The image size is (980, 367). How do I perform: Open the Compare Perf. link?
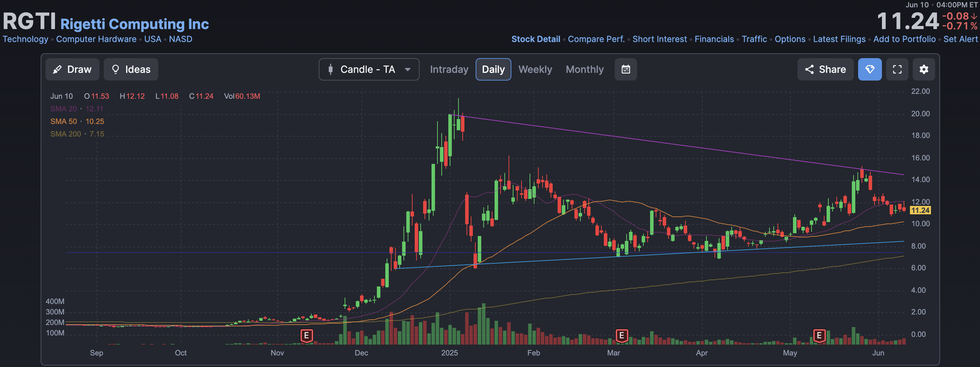[596, 39]
